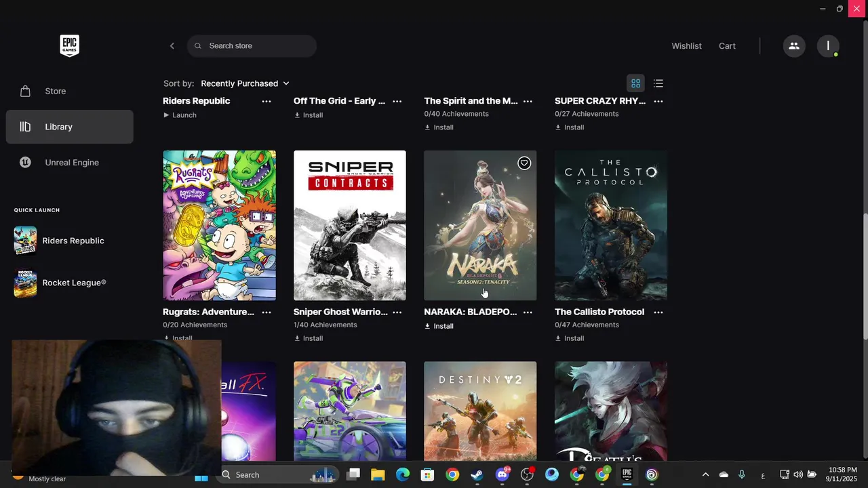Click The Callisto Protocol cover thumbnail
Image resolution: width=868 pixels, height=488 pixels.
[611, 225]
